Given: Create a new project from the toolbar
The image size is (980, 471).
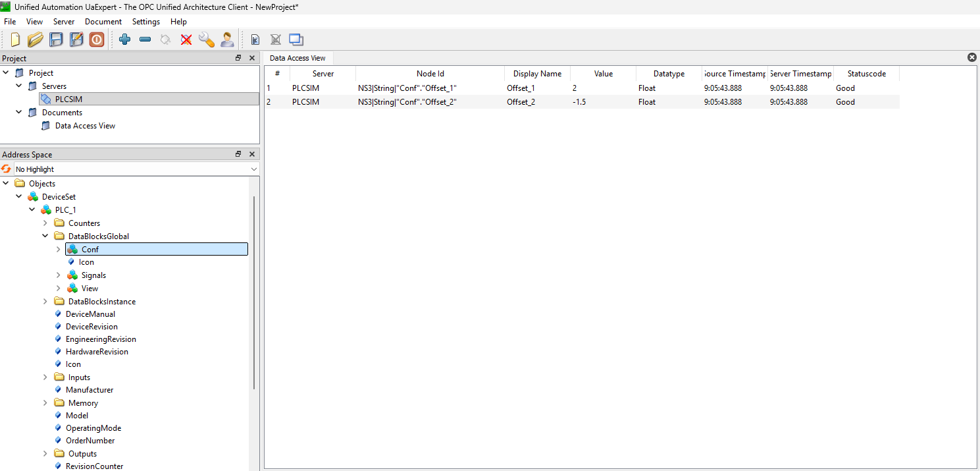Looking at the screenshot, I should [15, 40].
